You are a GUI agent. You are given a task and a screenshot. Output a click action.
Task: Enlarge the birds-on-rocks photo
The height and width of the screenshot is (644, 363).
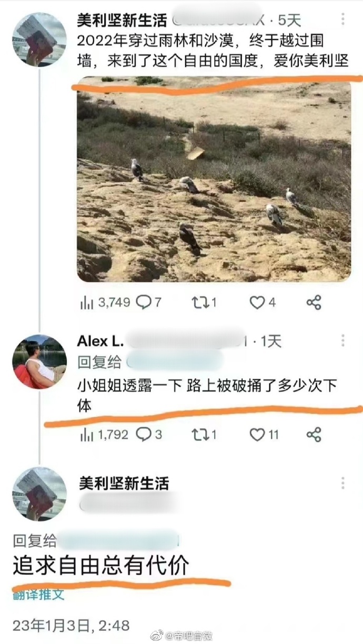point(214,179)
